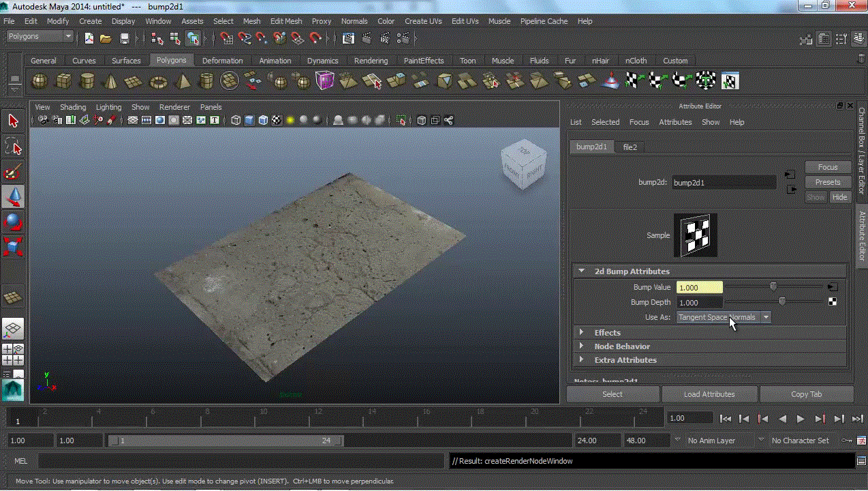The image size is (868, 491).
Task: Activate the Rotate tool
Action: pyautogui.click(x=13, y=222)
